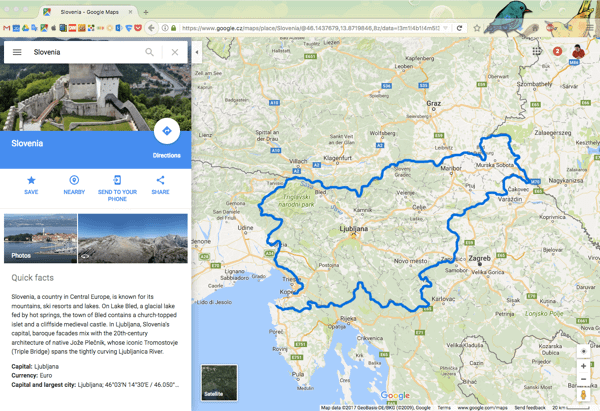600x411 pixels.
Task: Switch to Satellite view
Action: click(219, 383)
